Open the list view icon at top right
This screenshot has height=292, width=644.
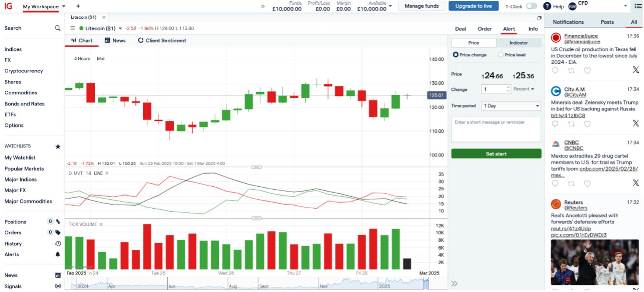coord(638,6)
